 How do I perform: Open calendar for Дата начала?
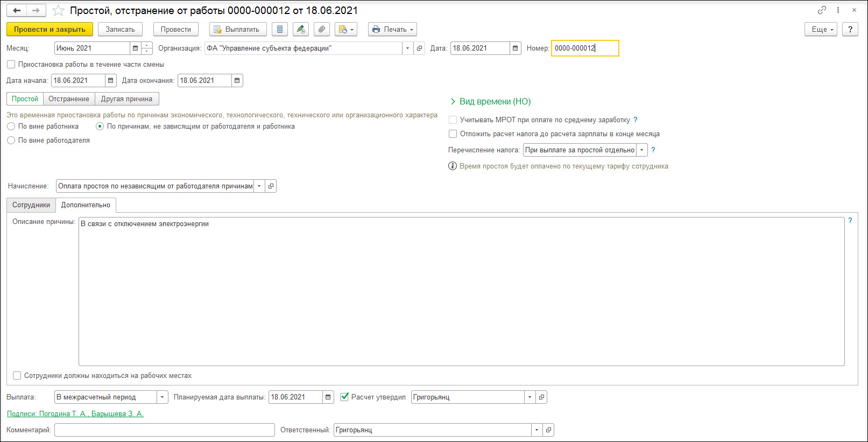click(110, 81)
